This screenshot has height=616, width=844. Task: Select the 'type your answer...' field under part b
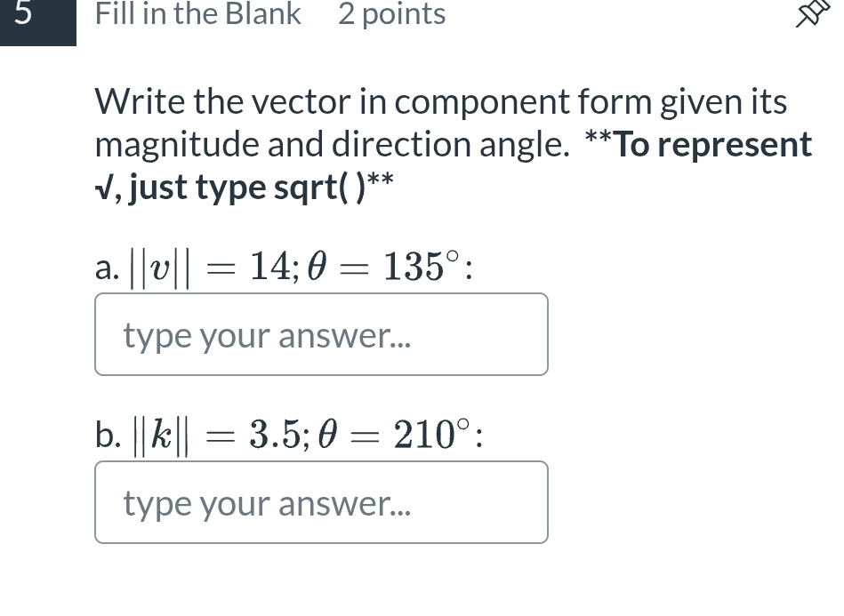321,501
